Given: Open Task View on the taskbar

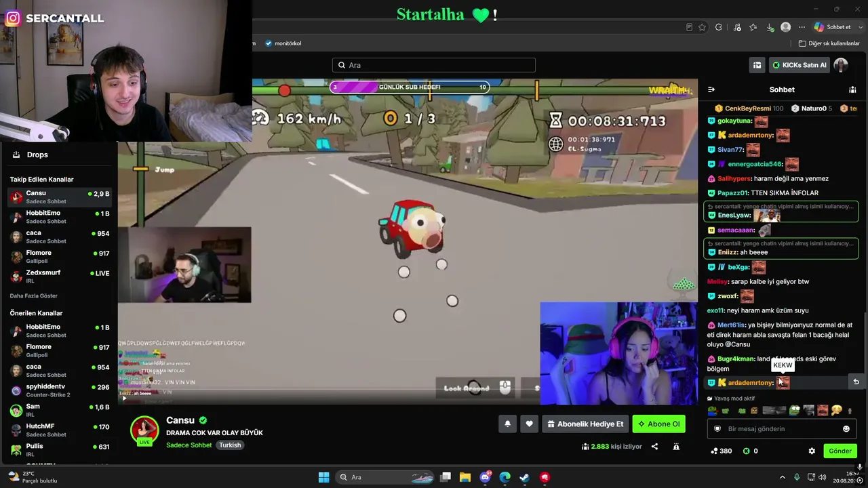Looking at the screenshot, I should [446, 477].
